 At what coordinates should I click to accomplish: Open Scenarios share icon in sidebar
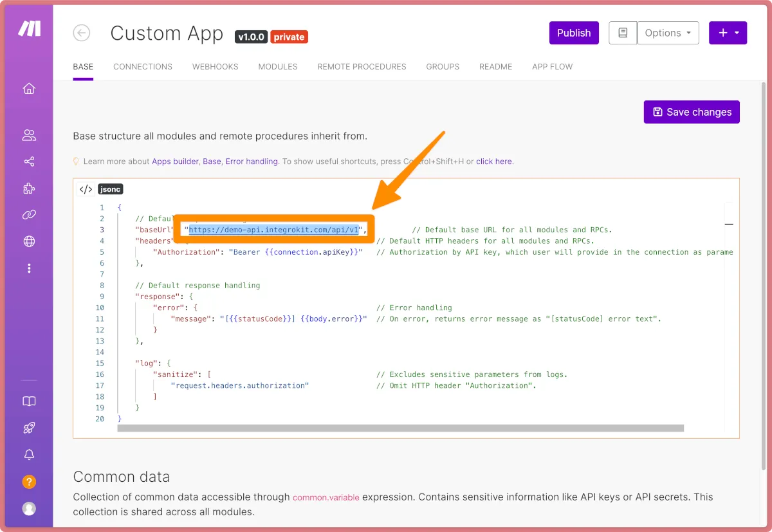[29, 162]
